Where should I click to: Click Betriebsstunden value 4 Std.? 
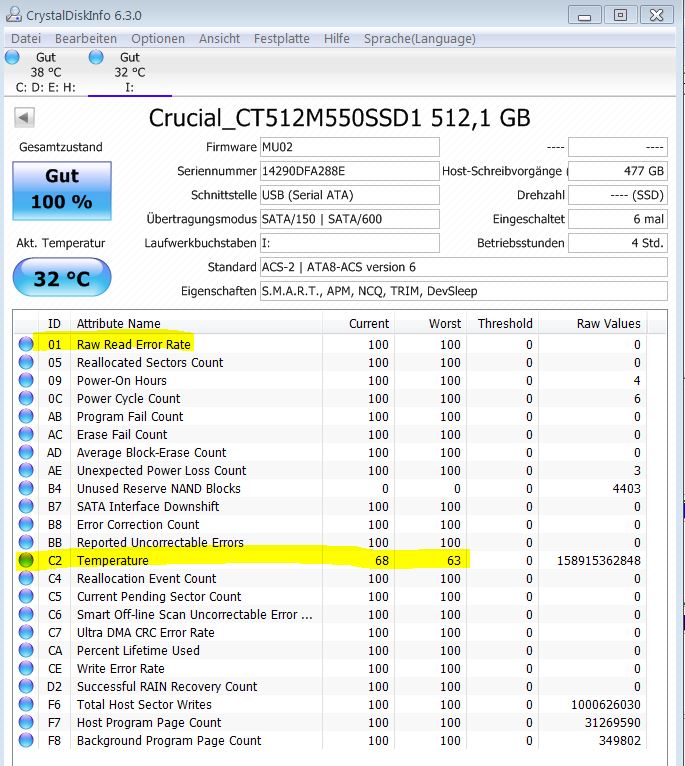coord(618,243)
